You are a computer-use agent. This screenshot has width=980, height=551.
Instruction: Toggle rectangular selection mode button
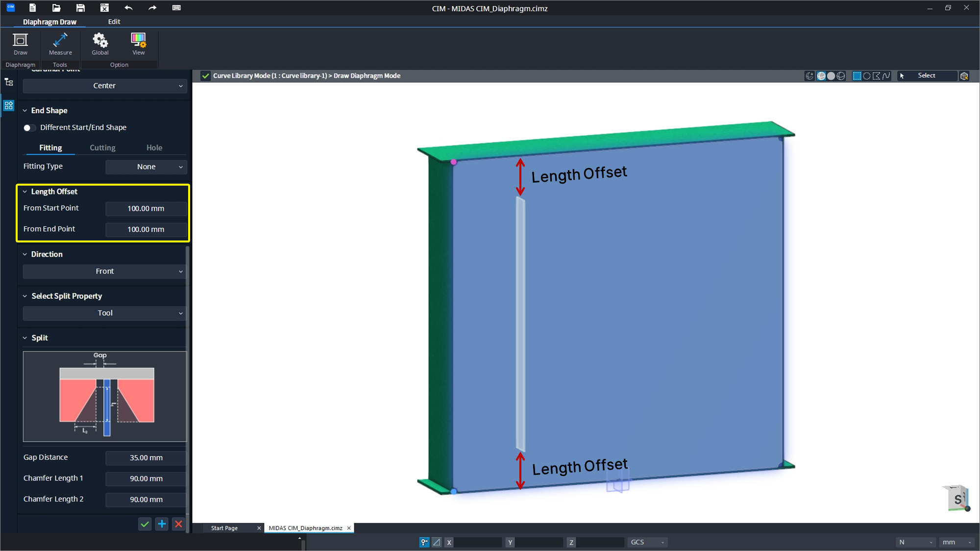(x=857, y=76)
